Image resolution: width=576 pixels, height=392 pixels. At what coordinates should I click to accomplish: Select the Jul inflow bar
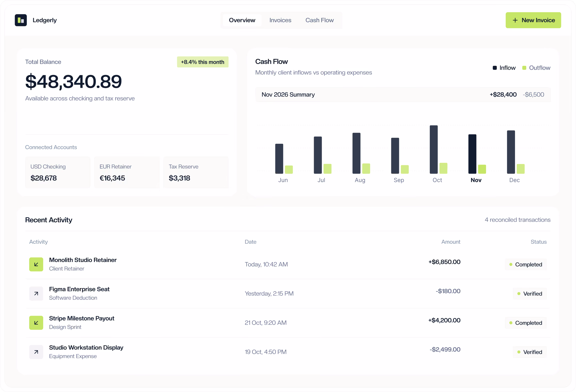tap(318, 155)
